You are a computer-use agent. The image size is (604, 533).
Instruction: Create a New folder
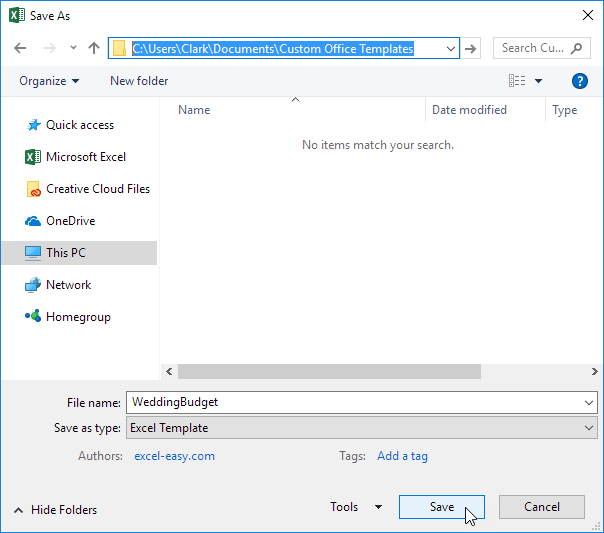[139, 81]
